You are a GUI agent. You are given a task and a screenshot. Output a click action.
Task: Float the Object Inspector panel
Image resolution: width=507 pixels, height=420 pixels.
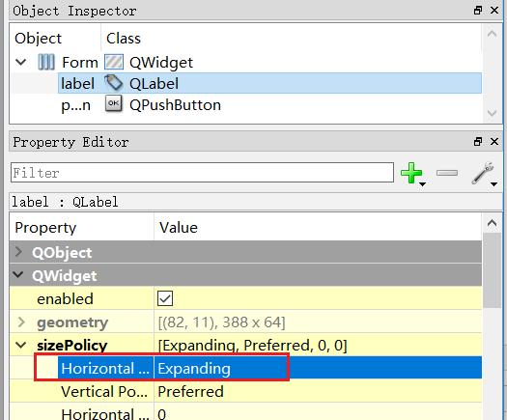point(478,11)
